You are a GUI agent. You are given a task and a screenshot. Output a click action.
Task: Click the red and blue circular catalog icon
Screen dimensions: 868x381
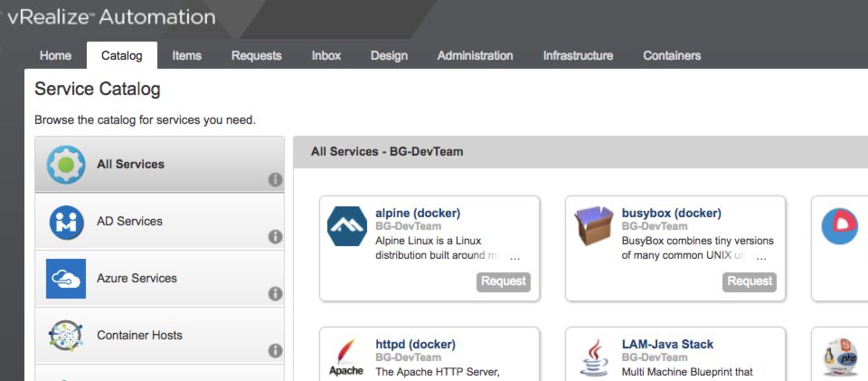pyautogui.click(x=839, y=226)
